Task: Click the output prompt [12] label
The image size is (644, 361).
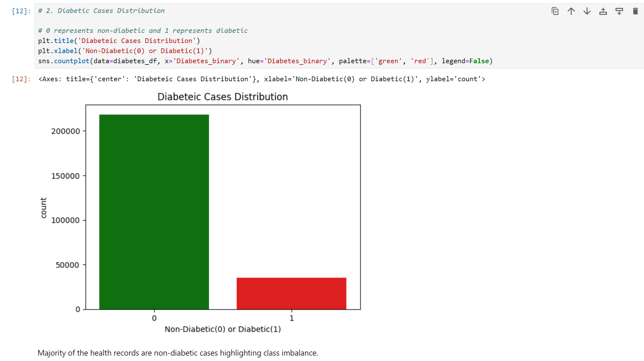Action: 21,79
